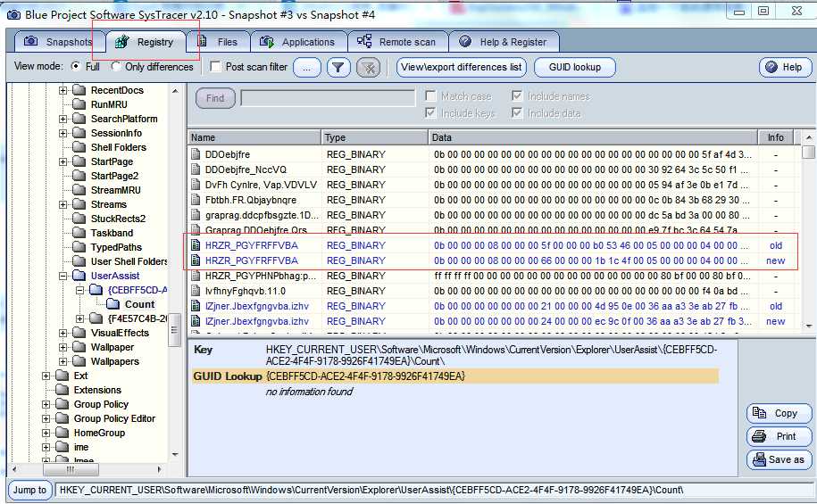Click the Print button
817x504 pixels.
click(779, 436)
